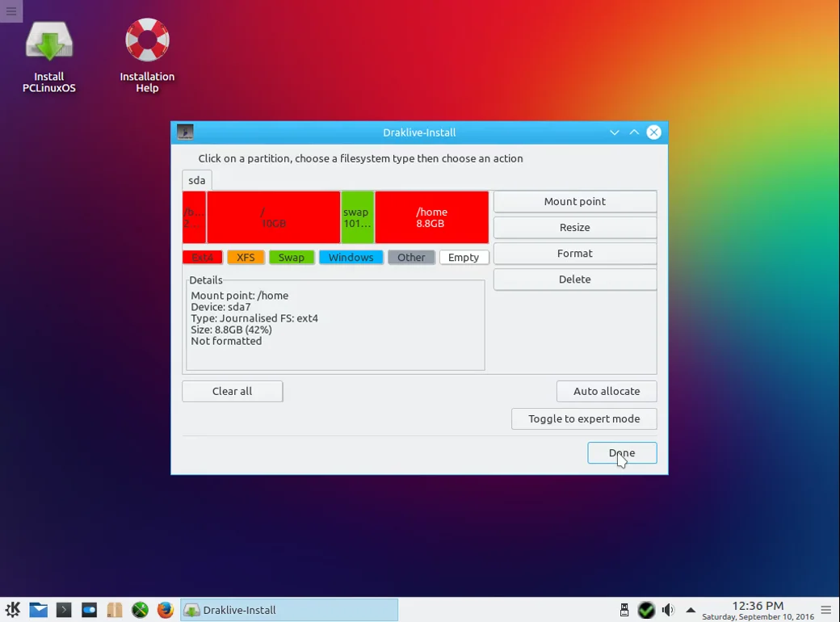Screen dimensions: 840x622
Task: Open the KDE application launcher
Action: pos(13,610)
